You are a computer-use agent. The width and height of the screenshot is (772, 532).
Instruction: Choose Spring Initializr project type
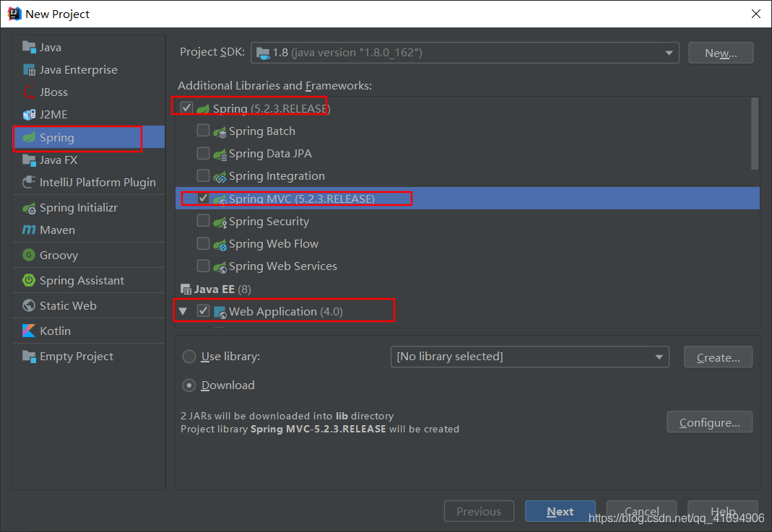[89, 208]
